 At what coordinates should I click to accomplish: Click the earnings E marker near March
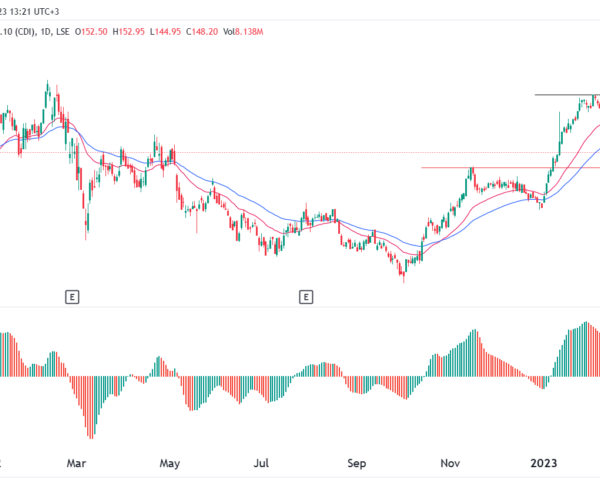(72, 297)
